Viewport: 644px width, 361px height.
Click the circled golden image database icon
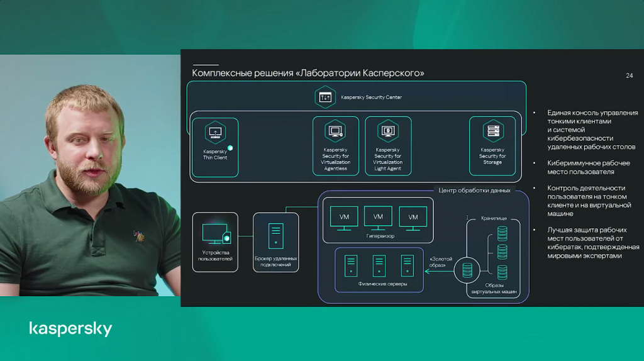(x=467, y=270)
